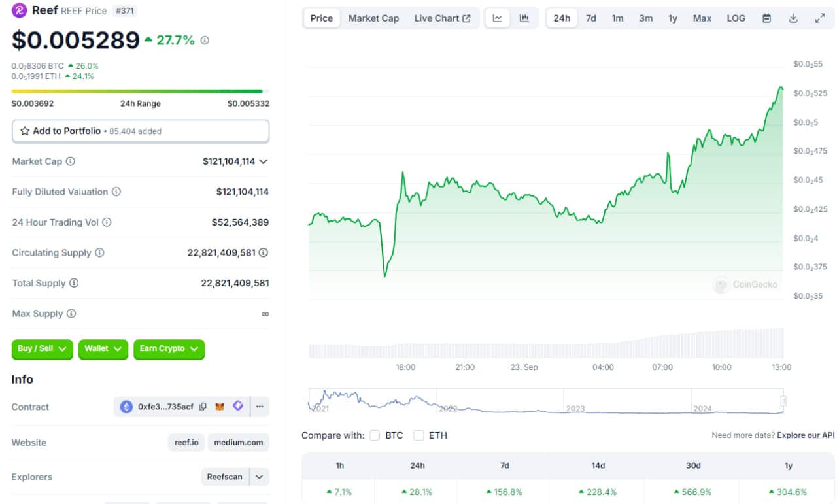Copy the contract address 0xfe3...735acf

coord(203,407)
